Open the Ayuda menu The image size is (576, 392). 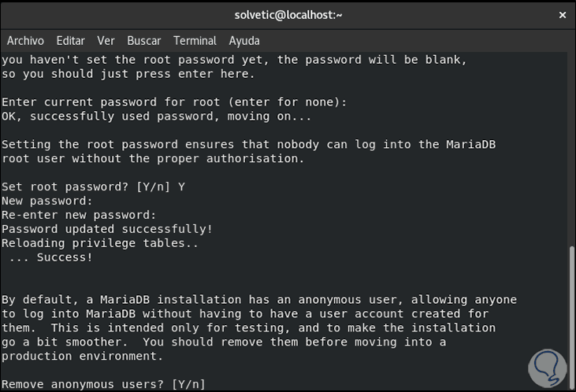(244, 41)
